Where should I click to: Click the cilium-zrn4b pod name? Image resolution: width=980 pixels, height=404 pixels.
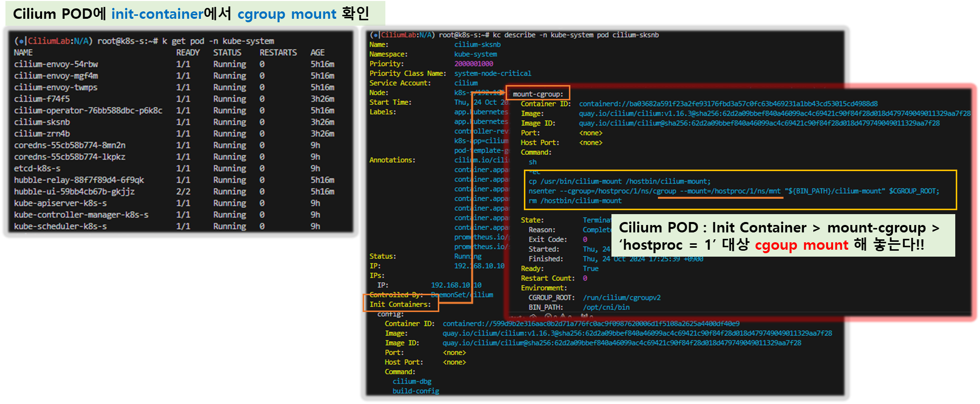point(42,134)
